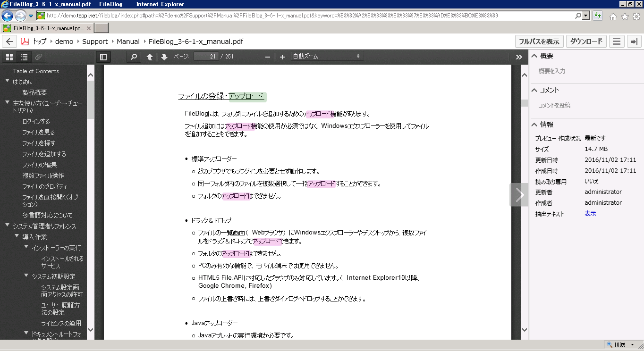The width and height of the screenshot is (644, 351).
Task: Collapse the システム管理者リファレンス outline node
Action: pos(7,226)
